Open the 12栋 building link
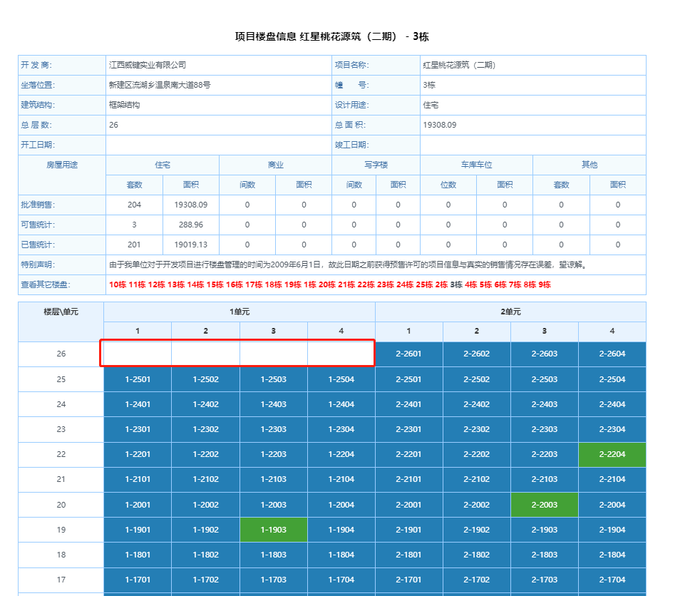The image size is (700, 596). click(x=157, y=284)
